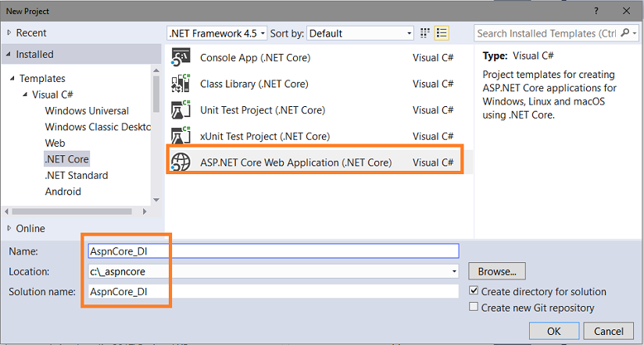Viewport: 644px width, 345px height.
Task: Open search options dropdown arrow
Action: [635, 33]
